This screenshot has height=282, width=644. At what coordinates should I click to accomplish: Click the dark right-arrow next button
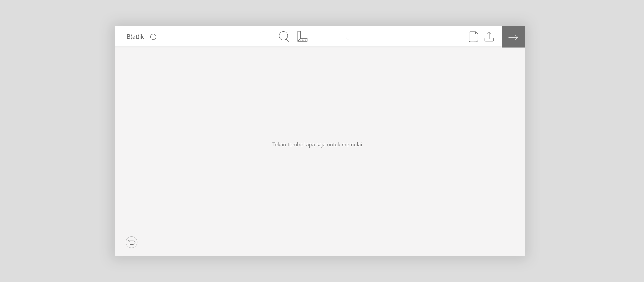[x=513, y=37]
